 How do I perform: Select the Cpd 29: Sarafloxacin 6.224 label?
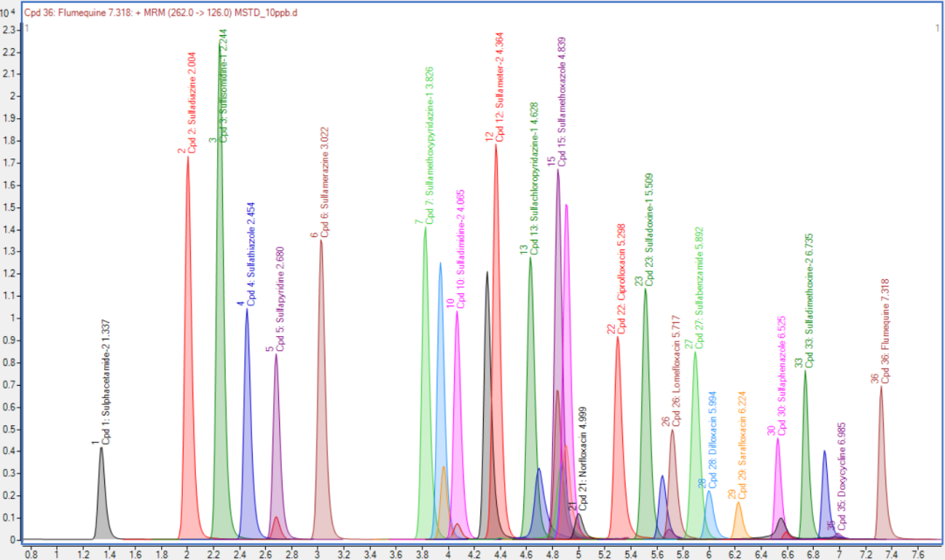(742, 445)
